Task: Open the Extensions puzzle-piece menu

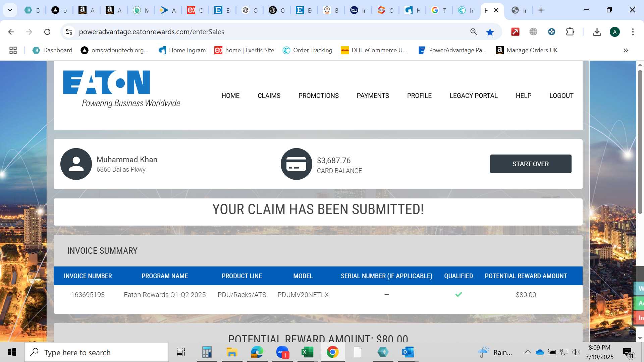Action: pyautogui.click(x=570, y=32)
